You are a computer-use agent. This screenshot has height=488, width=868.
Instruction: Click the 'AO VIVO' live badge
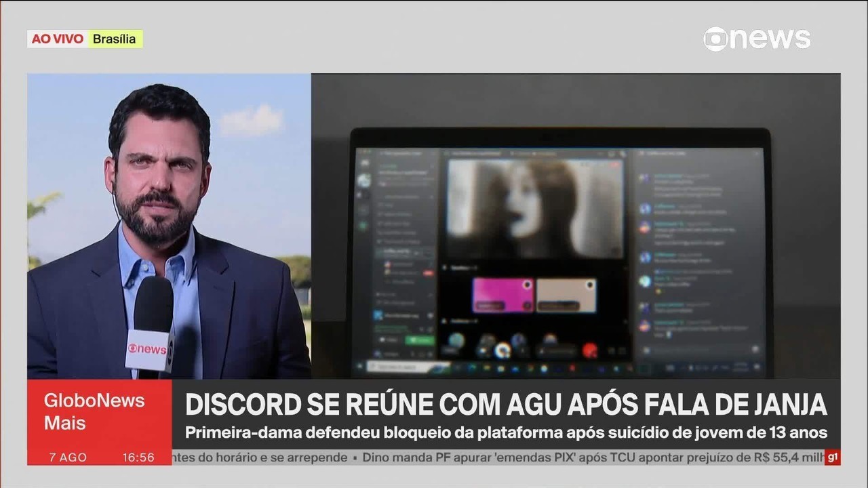coord(58,39)
